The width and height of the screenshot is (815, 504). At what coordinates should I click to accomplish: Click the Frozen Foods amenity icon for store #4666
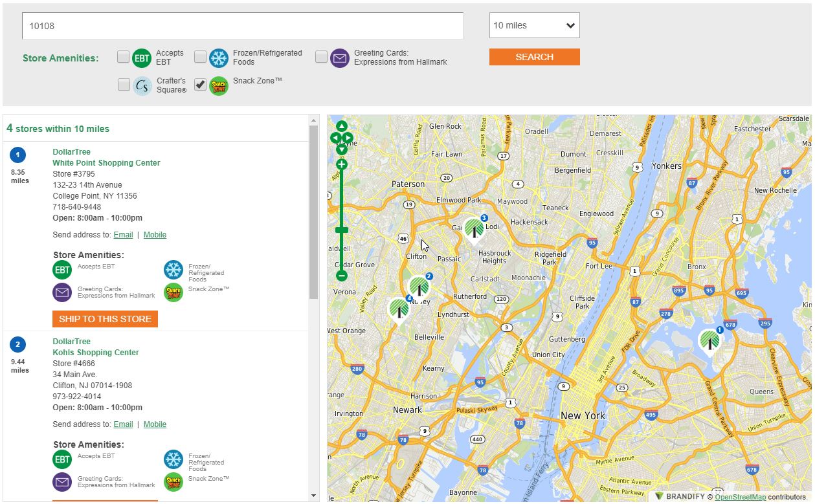pyautogui.click(x=173, y=459)
